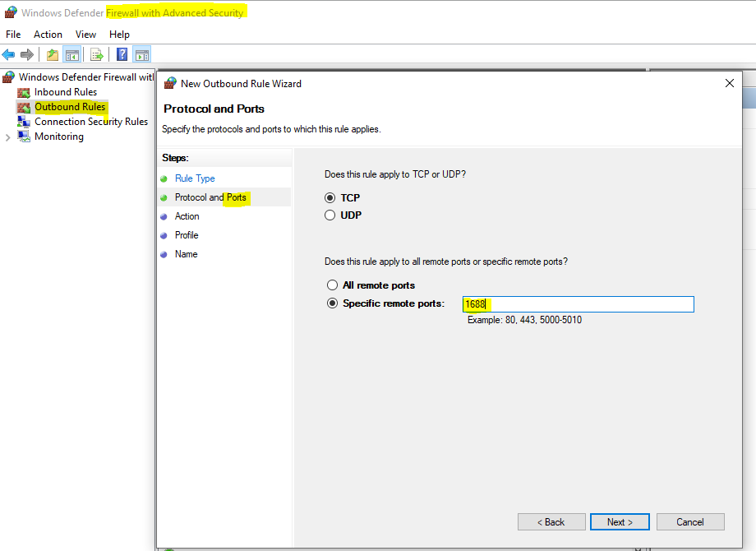Click the remote ports field containing 1688

click(x=578, y=304)
